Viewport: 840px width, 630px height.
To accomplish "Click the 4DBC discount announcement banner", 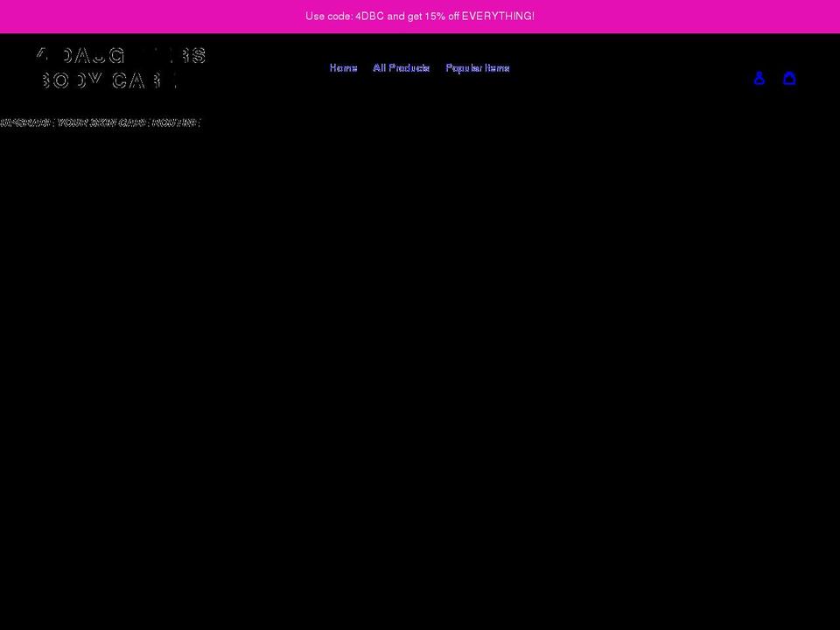I will [x=420, y=16].
